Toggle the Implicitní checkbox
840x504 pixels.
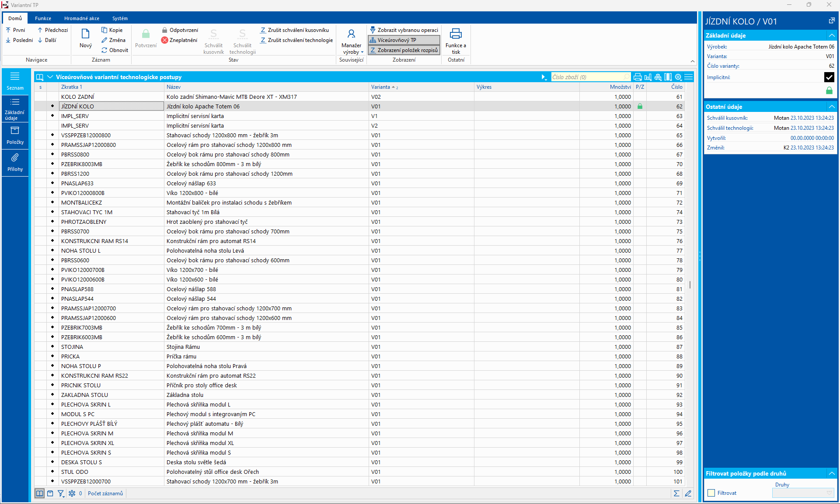point(829,77)
